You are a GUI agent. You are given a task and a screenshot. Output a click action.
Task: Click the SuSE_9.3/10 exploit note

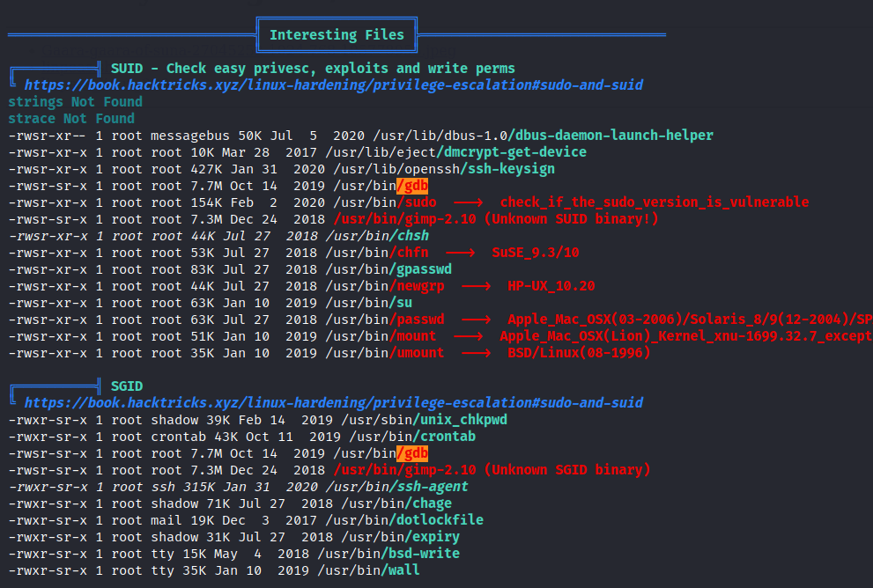[533, 253]
